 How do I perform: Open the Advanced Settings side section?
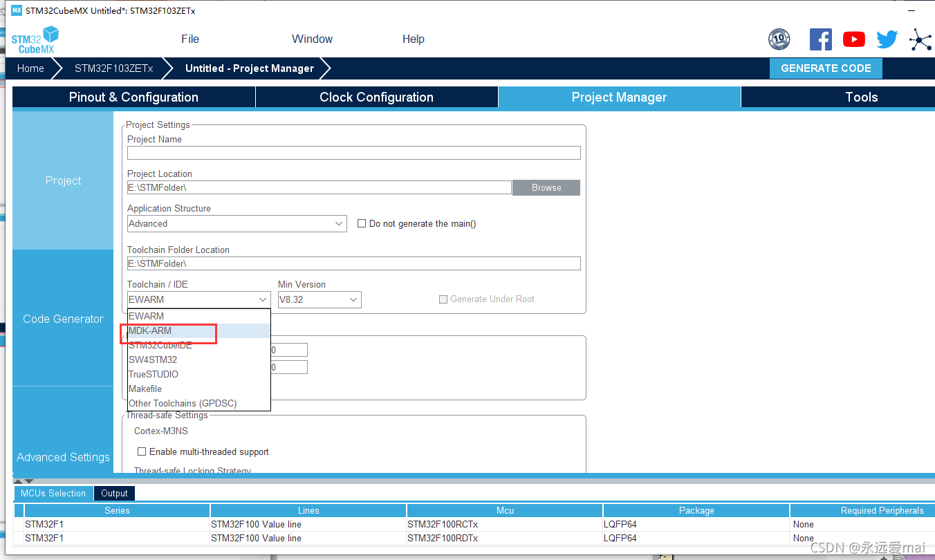coord(63,457)
